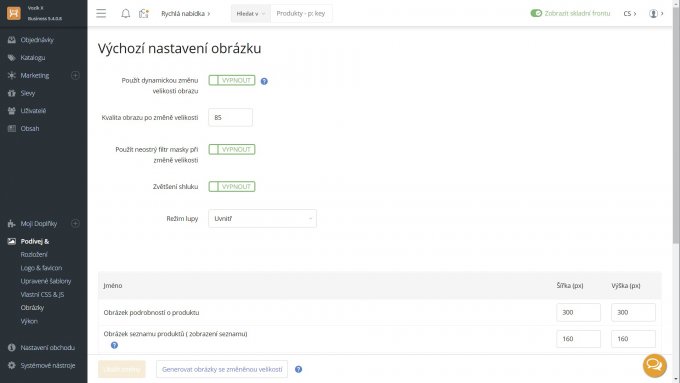Screen dimensions: 680x383
Task: Open the notifications bell
Action: point(125,13)
